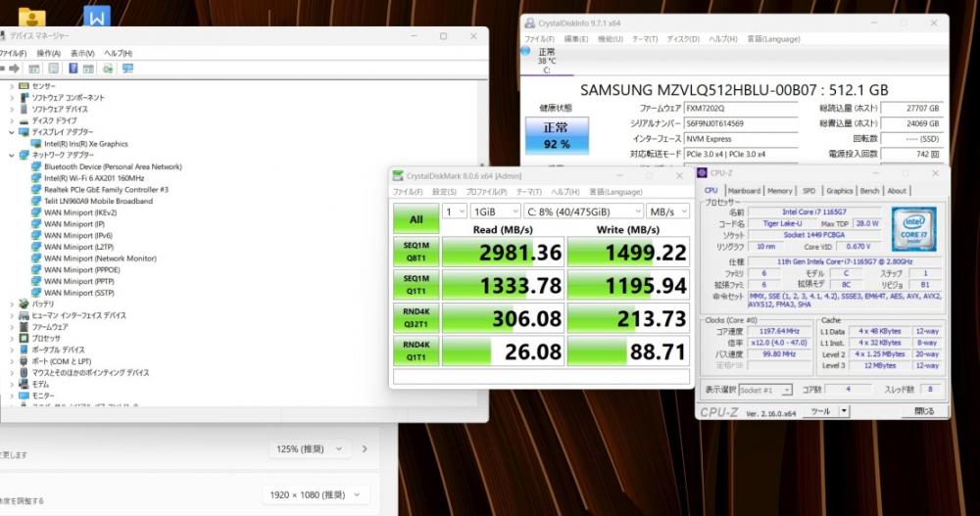Run all benchmarks with All button

[x=416, y=219]
